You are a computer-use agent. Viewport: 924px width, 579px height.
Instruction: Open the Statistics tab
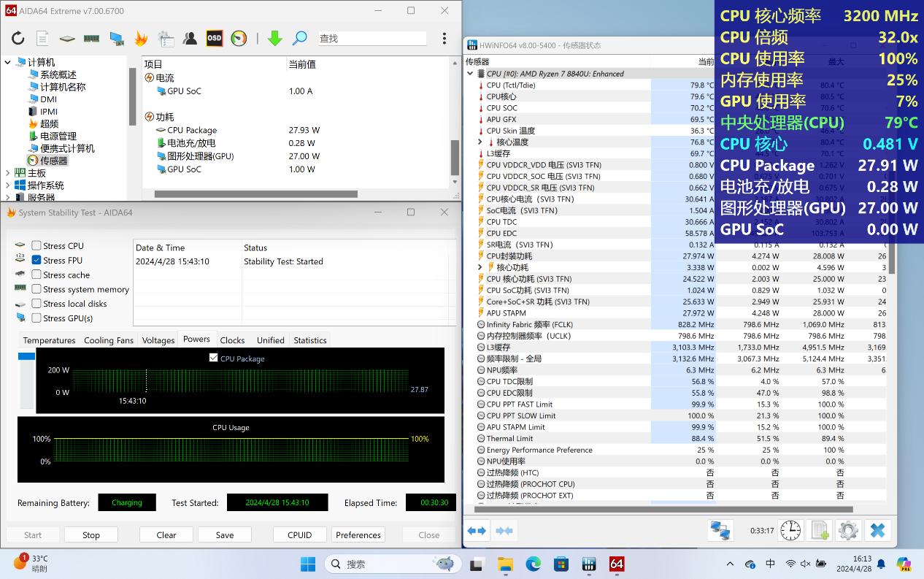(x=309, y=340)
